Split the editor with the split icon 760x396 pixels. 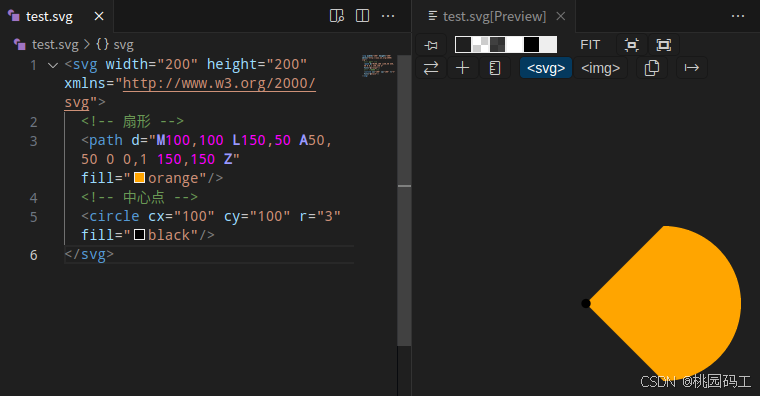(363, 16)
